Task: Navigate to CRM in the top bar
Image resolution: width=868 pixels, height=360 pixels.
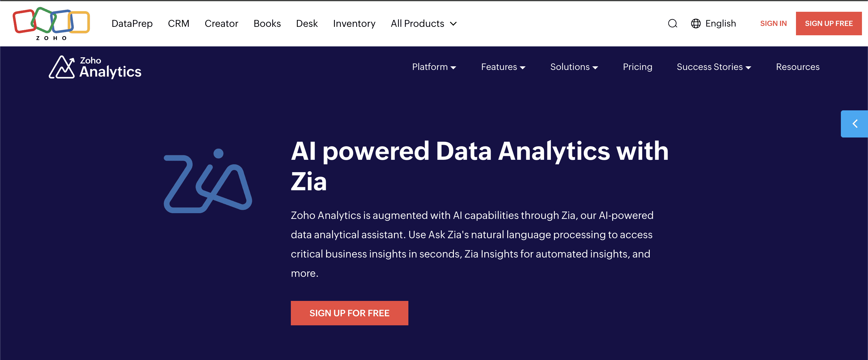Action: (x=179, y=24)
